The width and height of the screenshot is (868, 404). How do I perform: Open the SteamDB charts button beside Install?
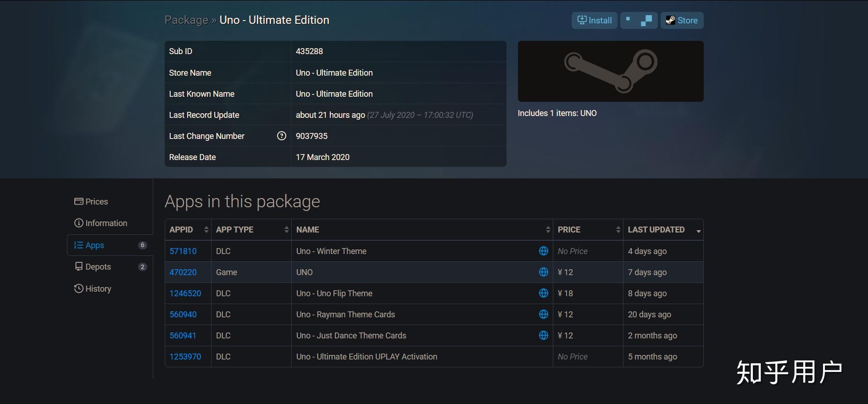639,20
